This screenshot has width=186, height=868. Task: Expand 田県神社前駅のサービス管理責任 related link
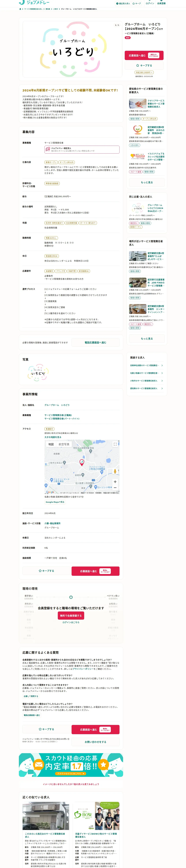coord(147,365)
